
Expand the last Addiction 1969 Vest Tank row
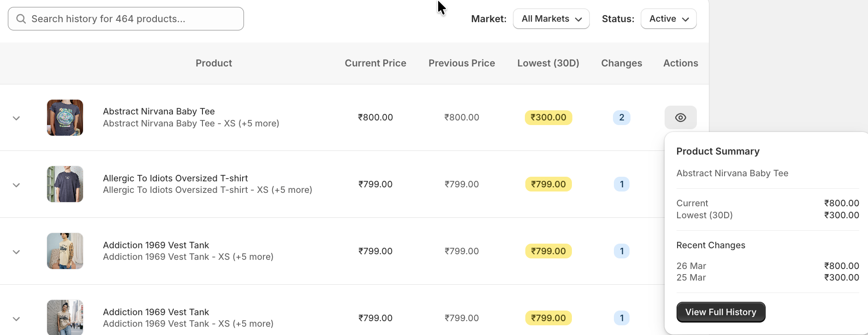16,319
